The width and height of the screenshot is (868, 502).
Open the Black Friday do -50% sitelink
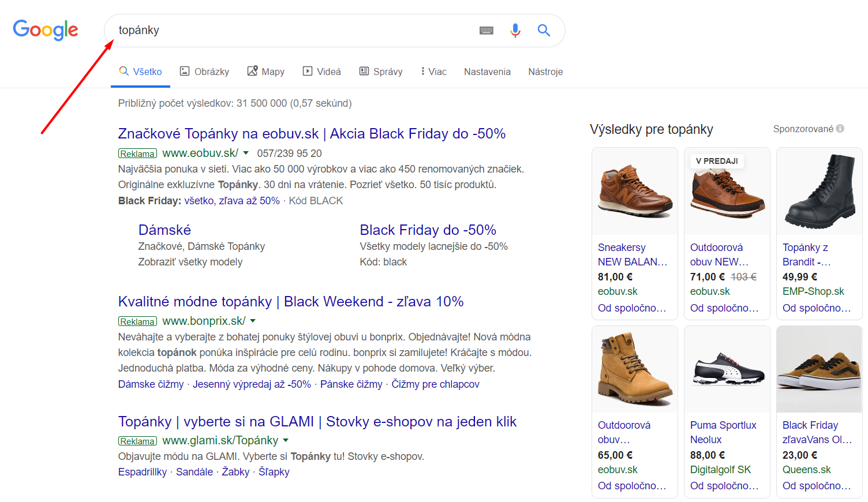click(x=428, y=230)
